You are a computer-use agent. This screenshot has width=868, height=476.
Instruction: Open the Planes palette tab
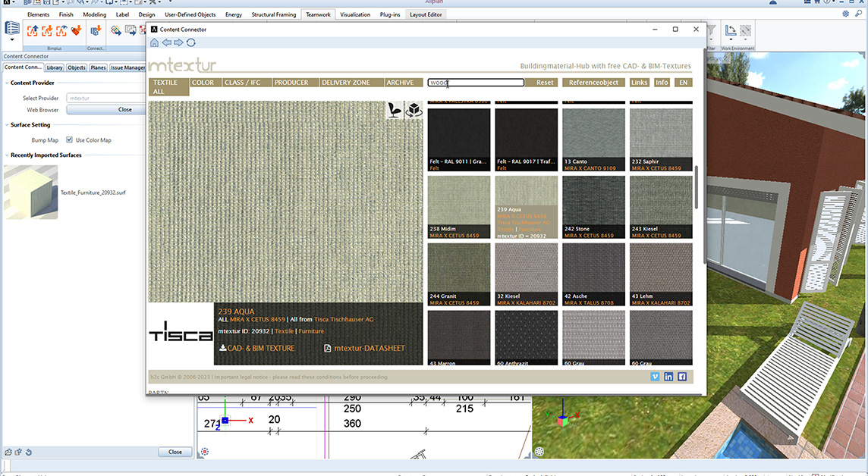[98, 67]
